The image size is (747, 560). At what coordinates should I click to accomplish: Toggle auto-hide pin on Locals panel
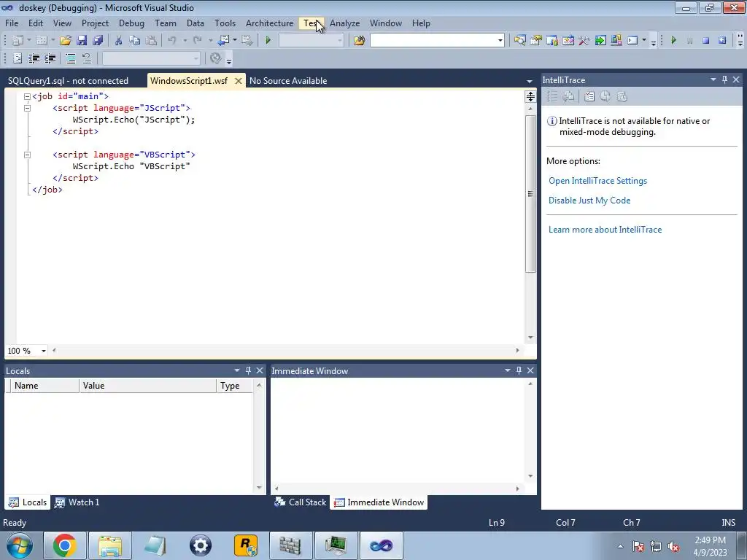248,370
